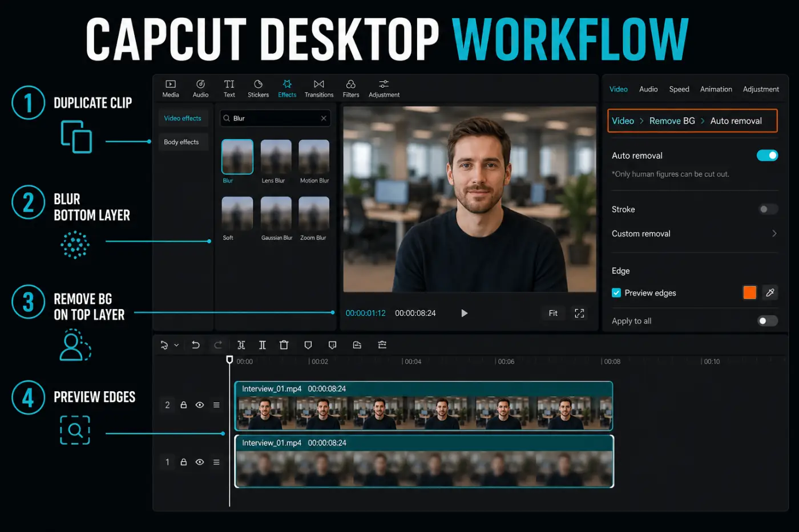The height and width of the screenshot is (532, 799).
Task: Switch to the Animation tab
Action: [x=716, y=89]
